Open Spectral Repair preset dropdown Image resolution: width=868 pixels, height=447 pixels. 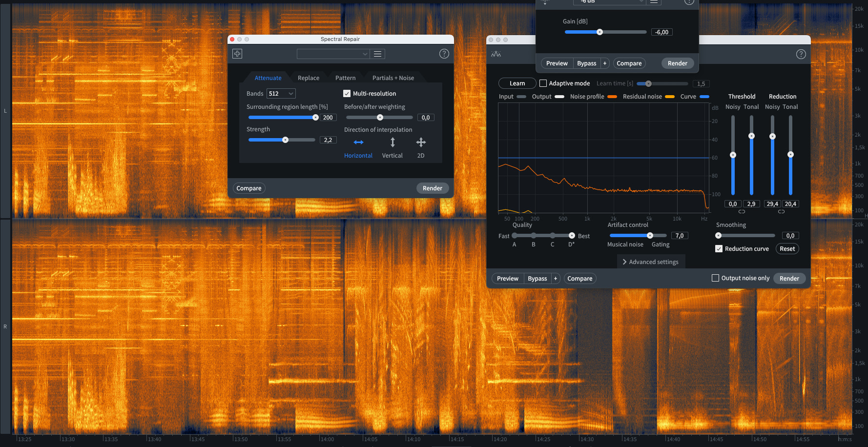[x=333, y=54]
